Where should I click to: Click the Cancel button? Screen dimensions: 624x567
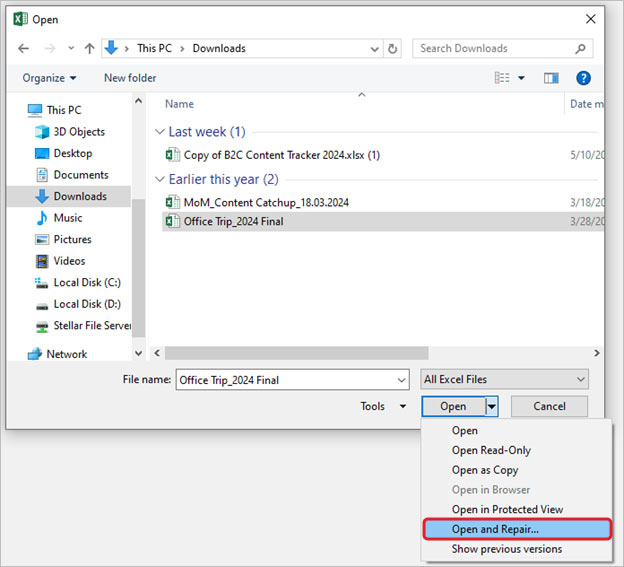click(549, 406)
